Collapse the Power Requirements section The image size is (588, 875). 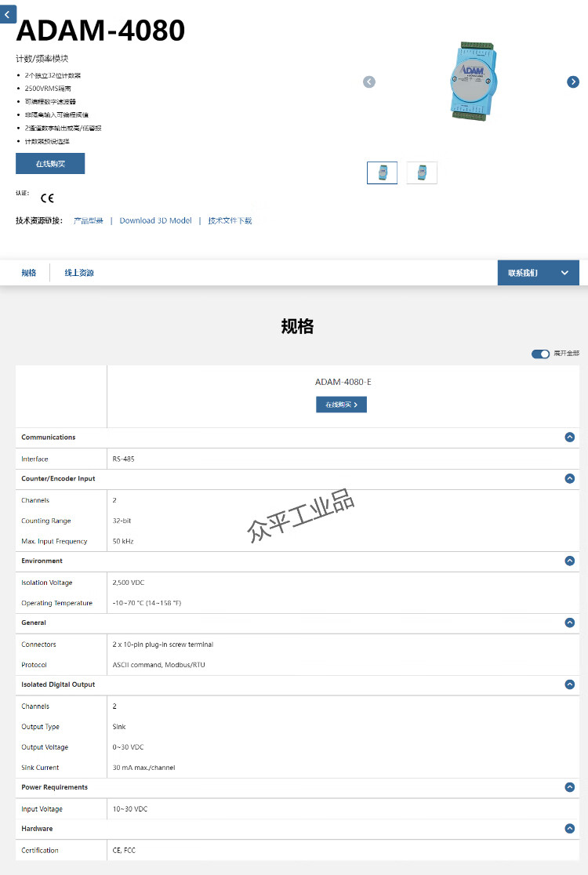[570, 787]
